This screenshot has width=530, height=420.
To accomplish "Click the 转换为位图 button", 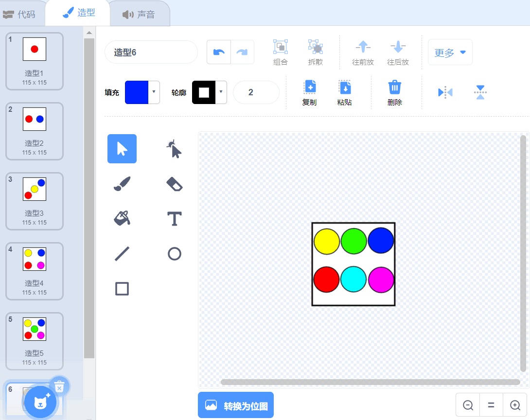I will [x=236, y=405].
